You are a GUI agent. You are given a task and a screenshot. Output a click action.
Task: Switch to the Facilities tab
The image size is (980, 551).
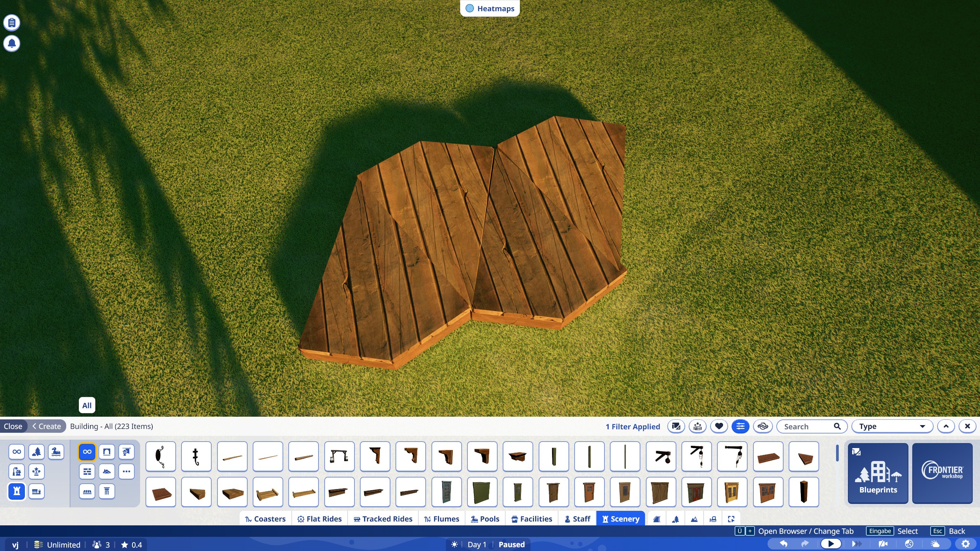pos(532,519)
